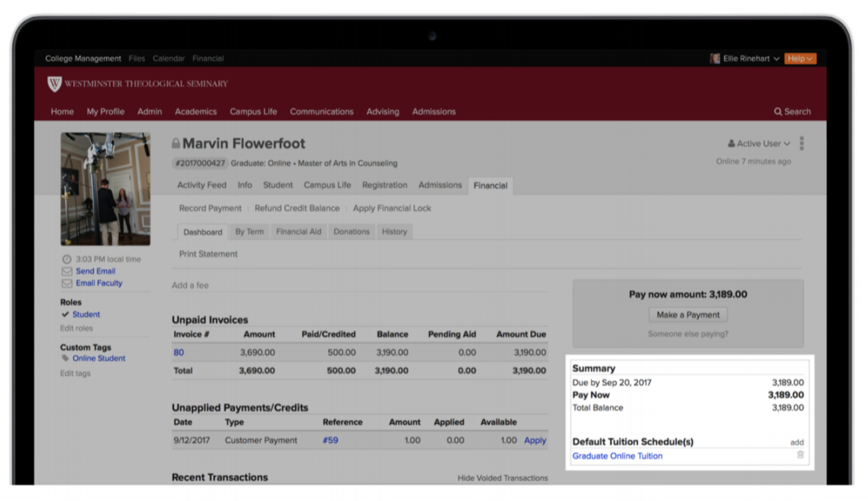Switch to the Student profile tab
The image size is (868, 501).
278,185
